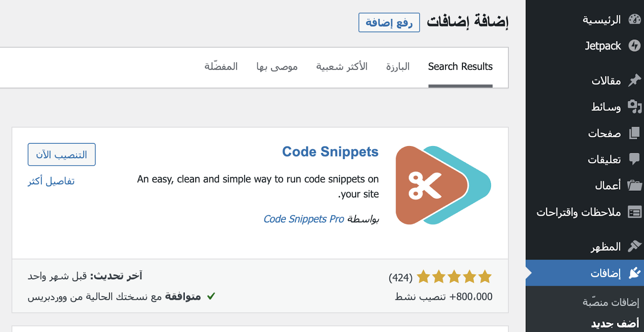Screen dimensions: 644x332
Task: Select the موصى بها (Recommended) tab
Action: [x=277, y=67]
